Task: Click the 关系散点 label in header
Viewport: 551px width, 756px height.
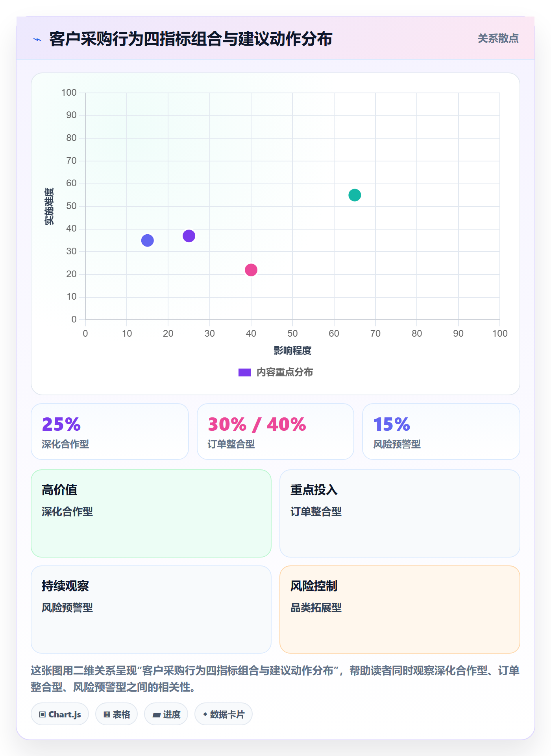Action: tap(498, 38)
